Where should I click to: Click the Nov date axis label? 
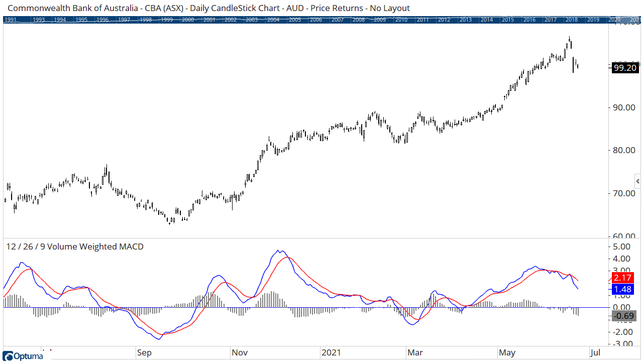click(x=239, y=353)
